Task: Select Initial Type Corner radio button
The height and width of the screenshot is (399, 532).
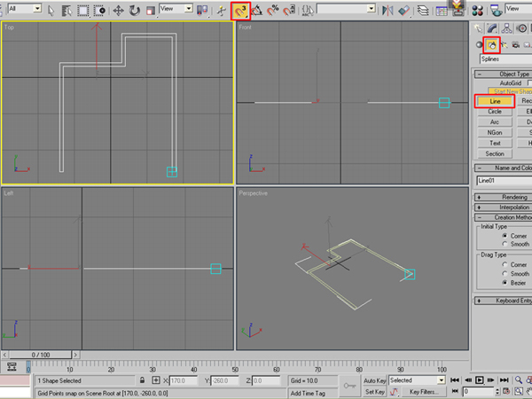Action: pos(505,236)
